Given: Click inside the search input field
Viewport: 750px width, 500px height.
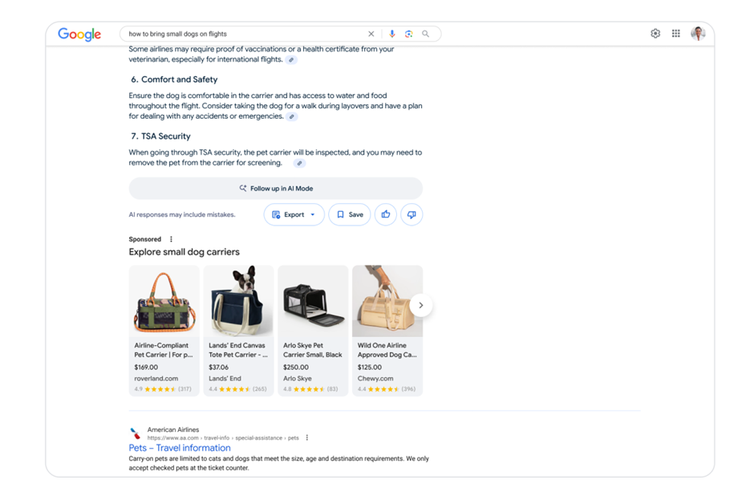Looking at the screenshot, I should [240, 34].
